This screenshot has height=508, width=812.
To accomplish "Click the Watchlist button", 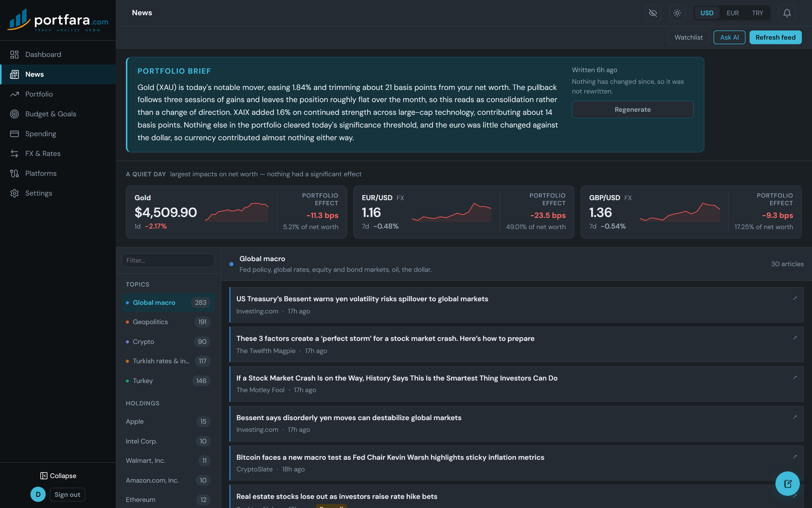I will [x=688, y=37].
